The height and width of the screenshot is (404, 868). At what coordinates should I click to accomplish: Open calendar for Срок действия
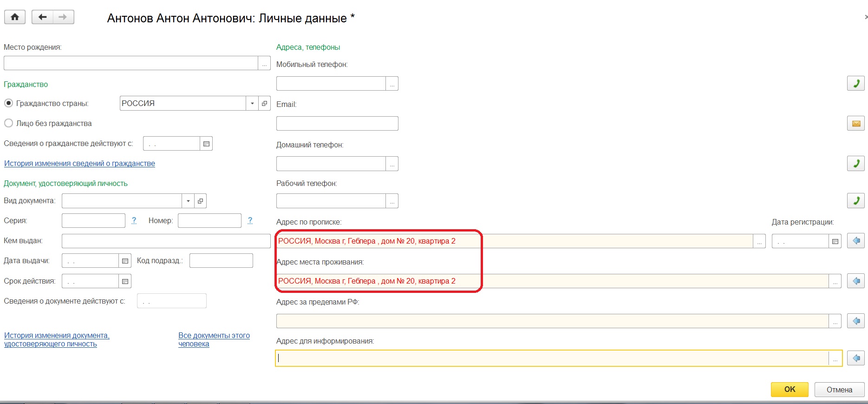point(125,281)
